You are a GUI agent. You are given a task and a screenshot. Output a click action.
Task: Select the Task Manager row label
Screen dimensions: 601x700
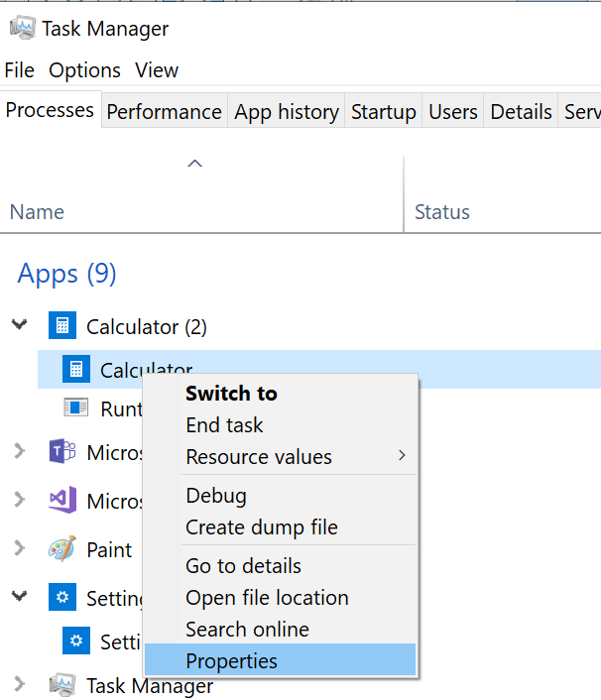(150, 686)
